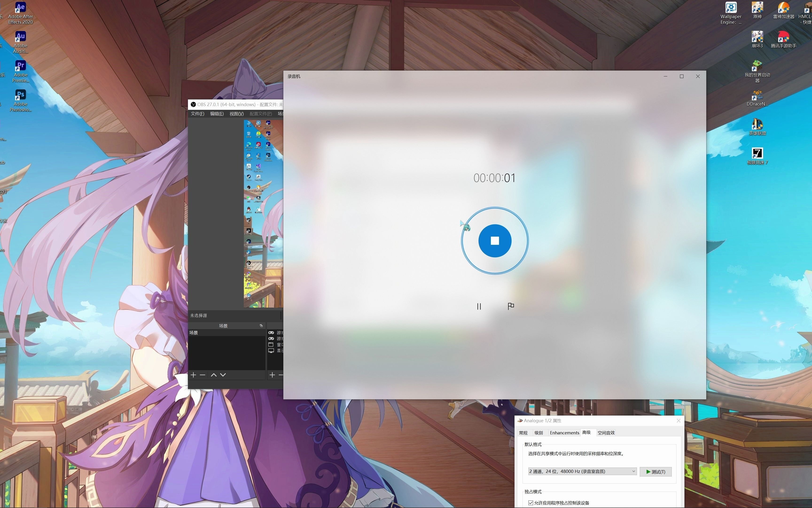The image size is (812, 508).
Task: Toggle 允许应用程序独占控制该设备 checkbox
Action: (531, 503)
